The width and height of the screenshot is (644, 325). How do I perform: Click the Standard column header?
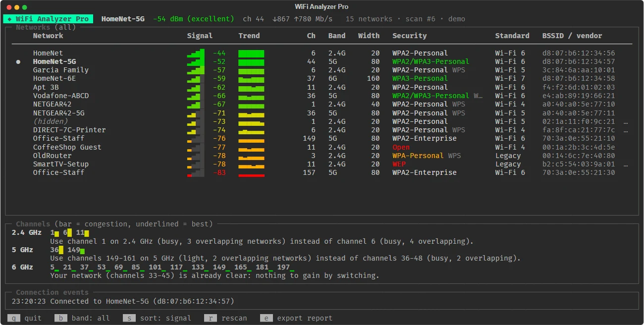coord(512,36)
